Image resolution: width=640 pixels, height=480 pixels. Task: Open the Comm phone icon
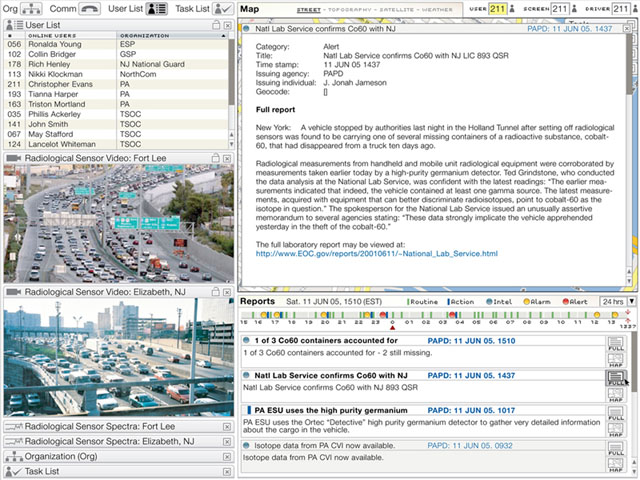coord(89,9)
